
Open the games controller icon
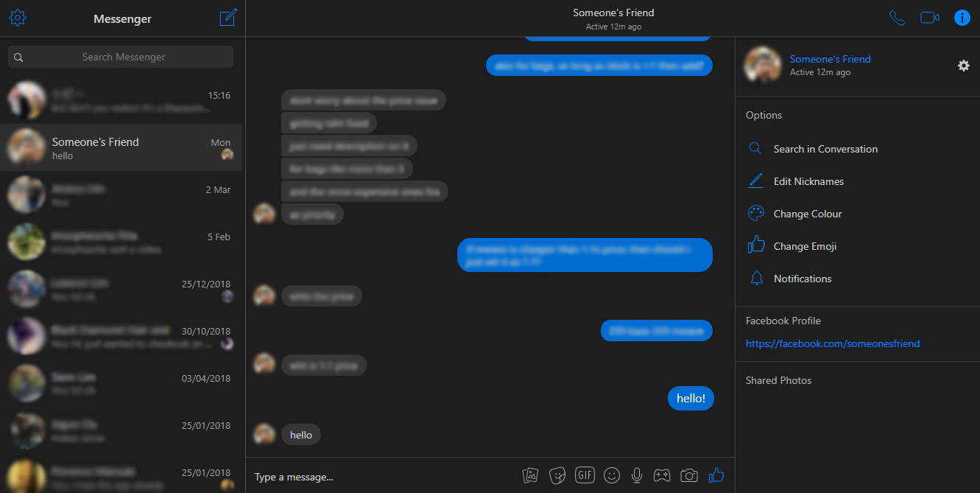[x=662, y=475]
